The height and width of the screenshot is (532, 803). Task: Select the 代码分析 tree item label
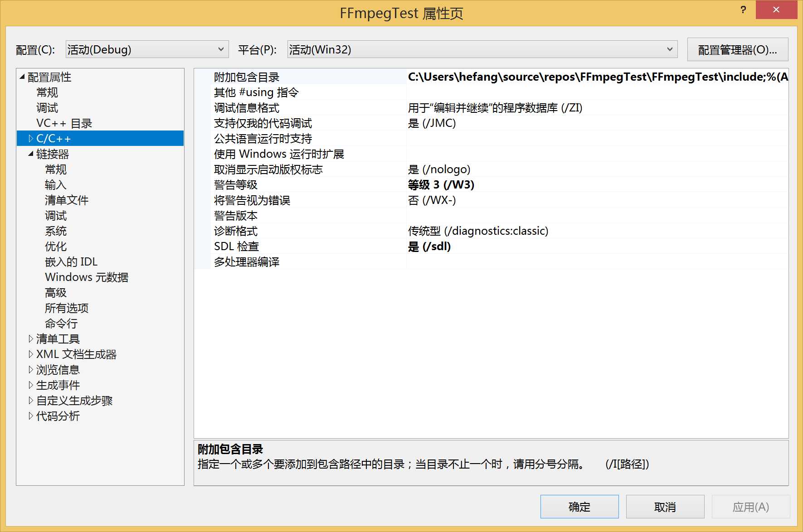(x=58, y=416)
